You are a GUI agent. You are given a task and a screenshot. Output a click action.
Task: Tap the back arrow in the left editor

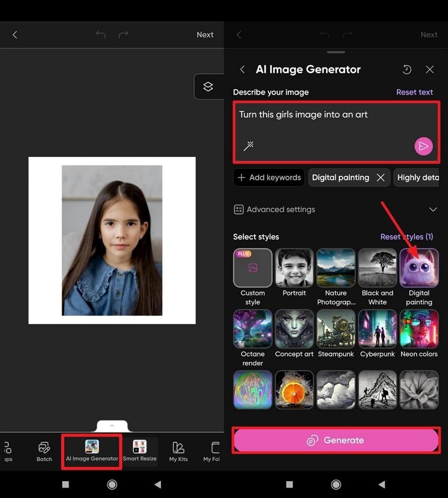click(x=15, y=35)
